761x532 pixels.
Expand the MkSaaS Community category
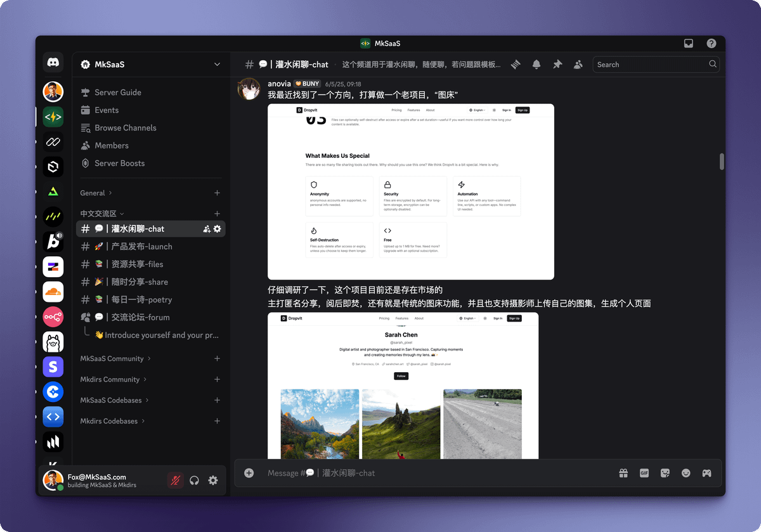point(115,358)
